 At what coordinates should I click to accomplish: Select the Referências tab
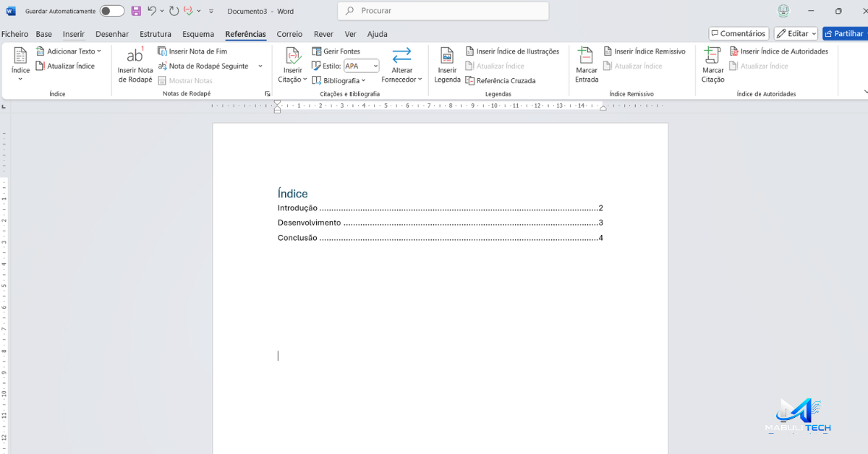(x=245, y=34)
